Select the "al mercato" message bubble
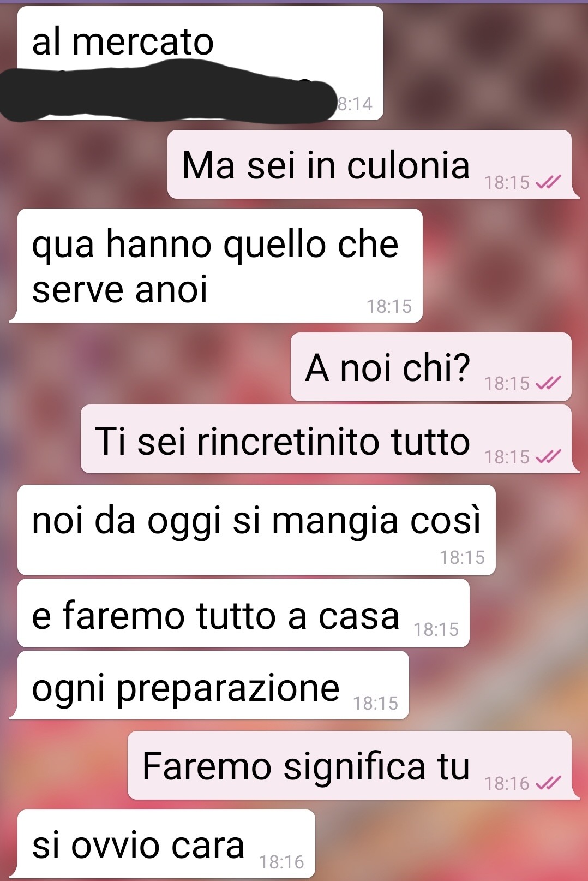The width and height of the screenshot is (588, 881). pos(200,63)
